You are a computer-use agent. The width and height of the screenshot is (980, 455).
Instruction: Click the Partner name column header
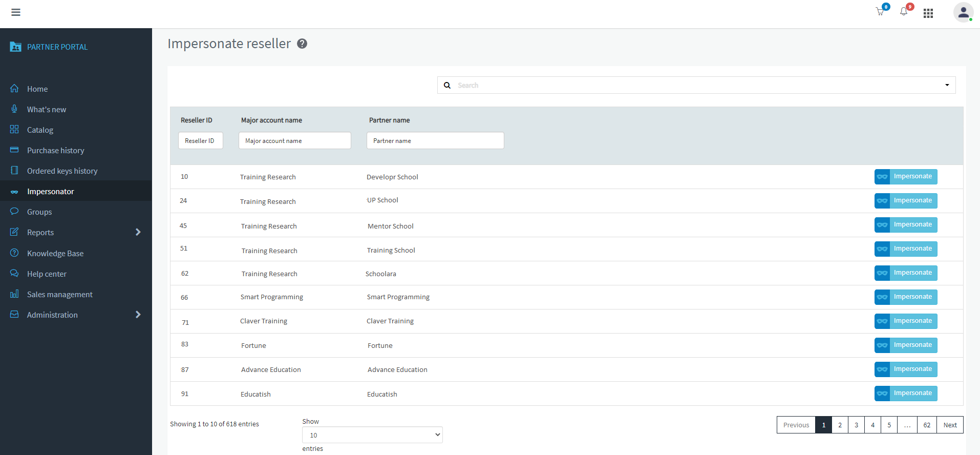(x=390, y=120)
